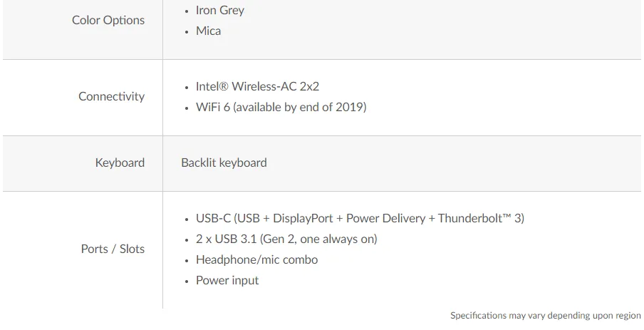Click the Power input entry
The width and height of the screenshot is (644, 330).
(227, 280)
